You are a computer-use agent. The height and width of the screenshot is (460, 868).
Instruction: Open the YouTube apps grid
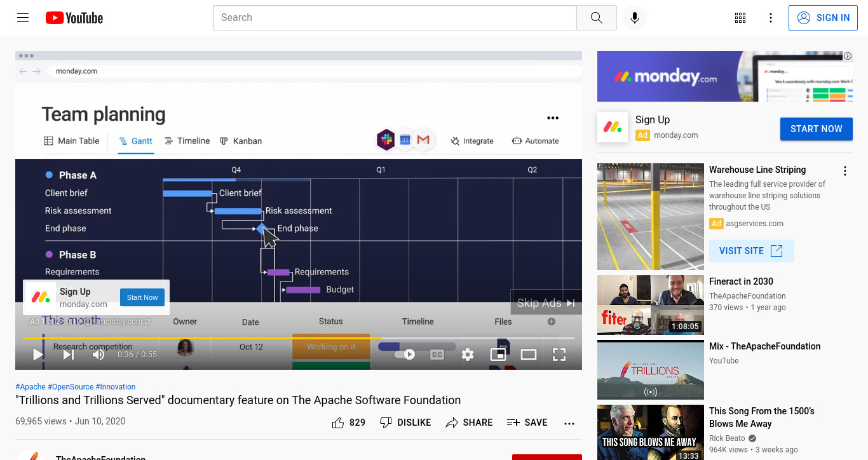coord(740,18)
